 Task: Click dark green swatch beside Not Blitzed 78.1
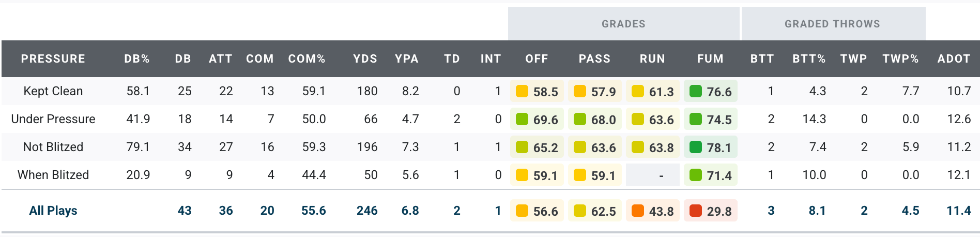(x=696, y=147)
